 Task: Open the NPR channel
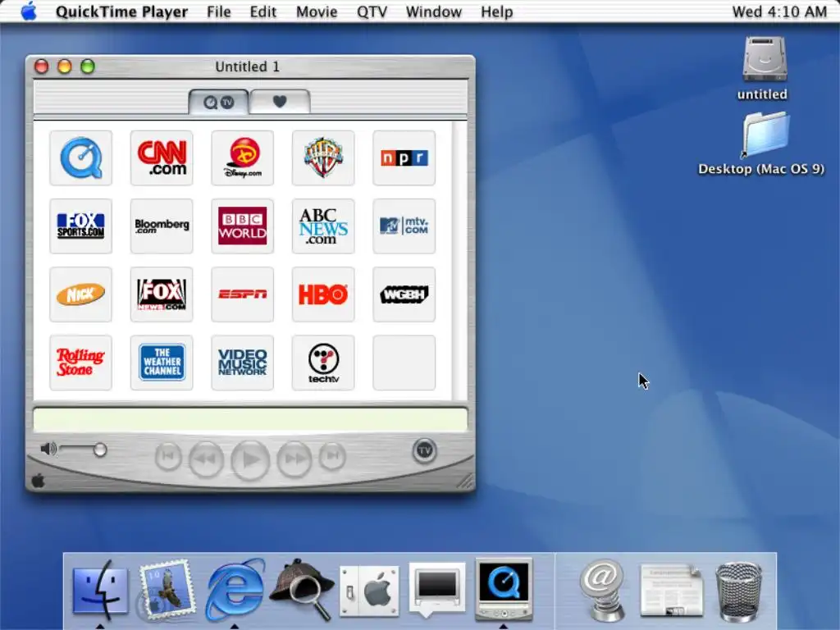pyautogui.click(x=404, y=158)
